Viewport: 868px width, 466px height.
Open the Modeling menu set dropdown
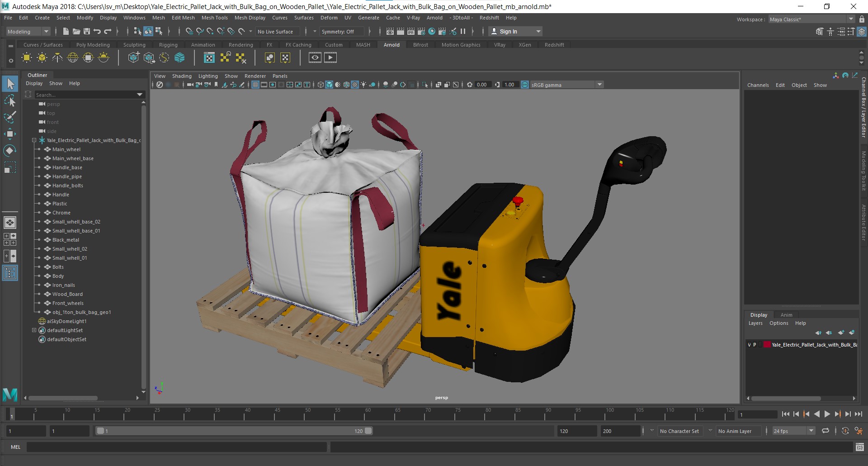click(28, 31)
